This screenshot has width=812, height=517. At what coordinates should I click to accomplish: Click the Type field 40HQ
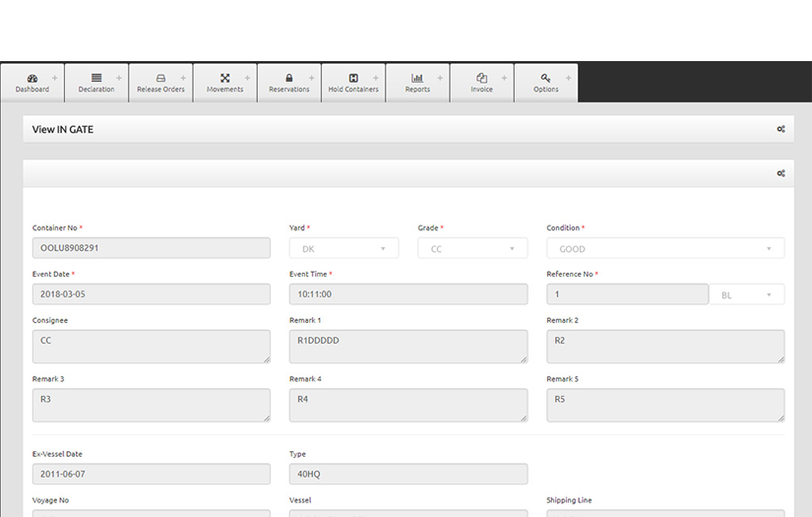[x=408, y=474]
